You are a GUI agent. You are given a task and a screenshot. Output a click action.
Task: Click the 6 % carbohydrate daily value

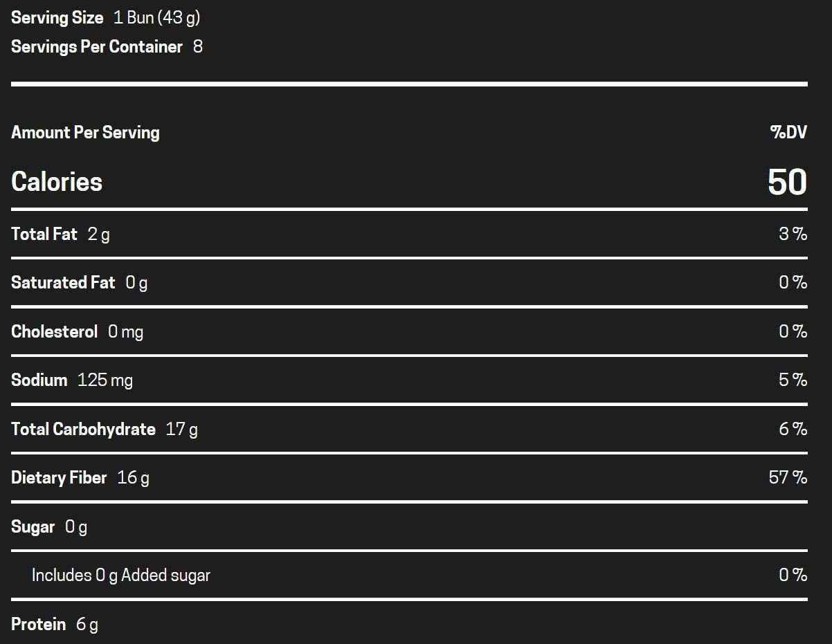[x=793, y=430]
